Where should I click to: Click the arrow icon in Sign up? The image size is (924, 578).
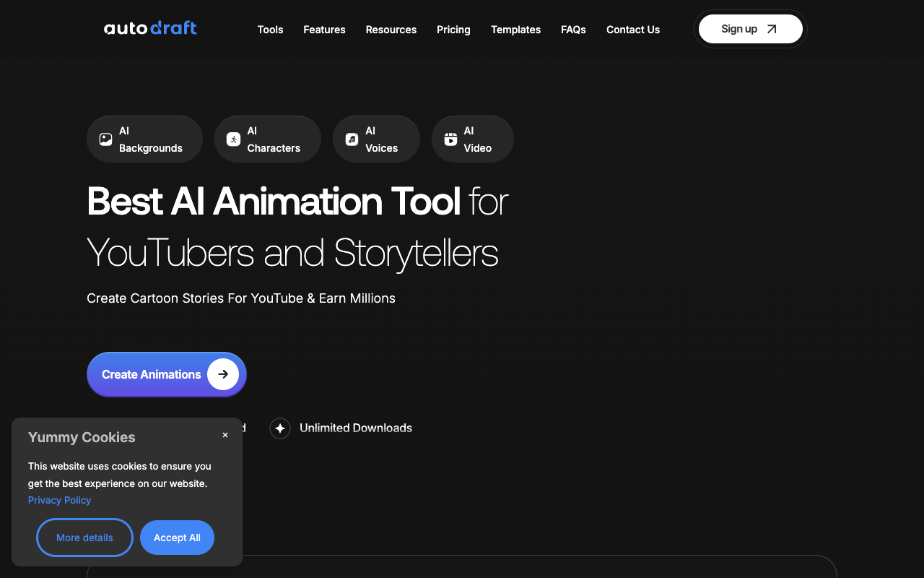[772, 29]
